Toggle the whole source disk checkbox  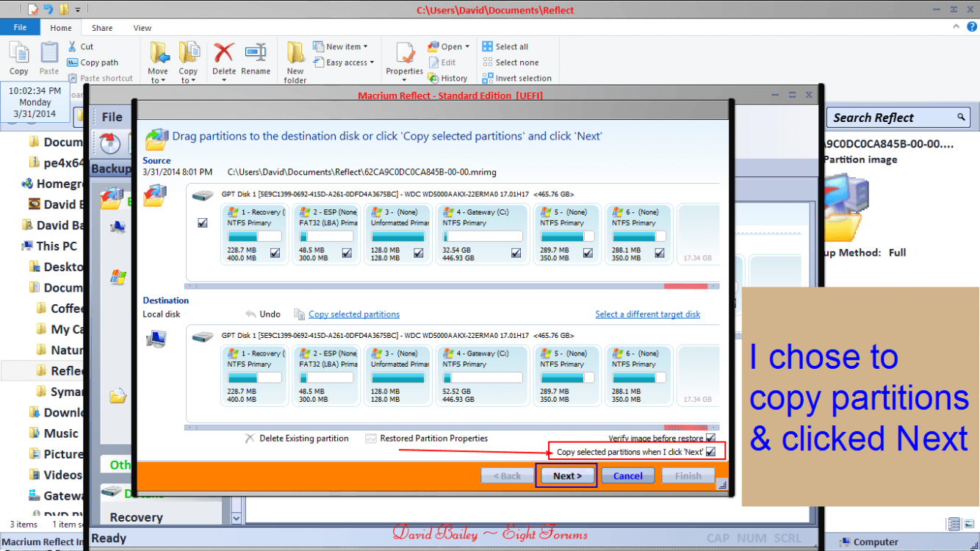[x=203, y=223]
